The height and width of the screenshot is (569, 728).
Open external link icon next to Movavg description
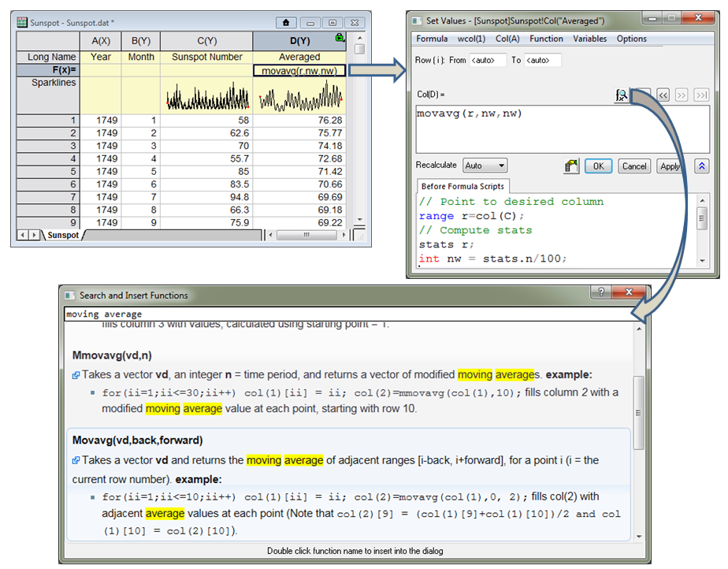coord(76,460)
